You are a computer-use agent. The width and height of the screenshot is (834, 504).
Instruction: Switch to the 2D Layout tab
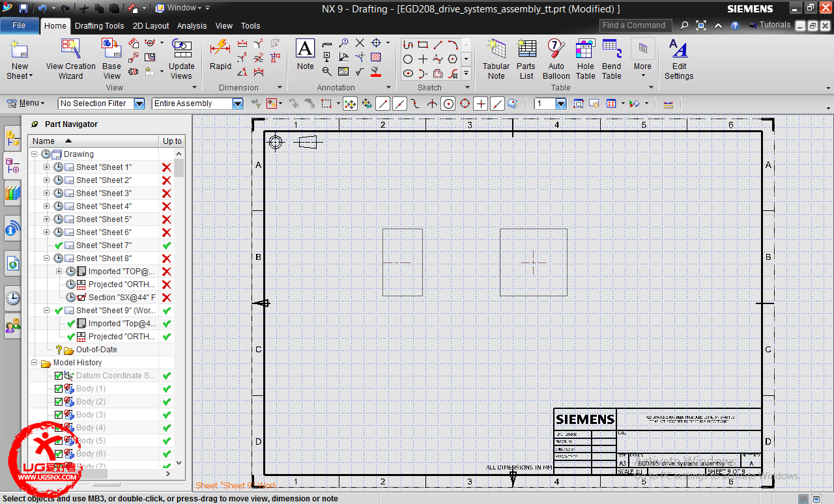point(151,26)
